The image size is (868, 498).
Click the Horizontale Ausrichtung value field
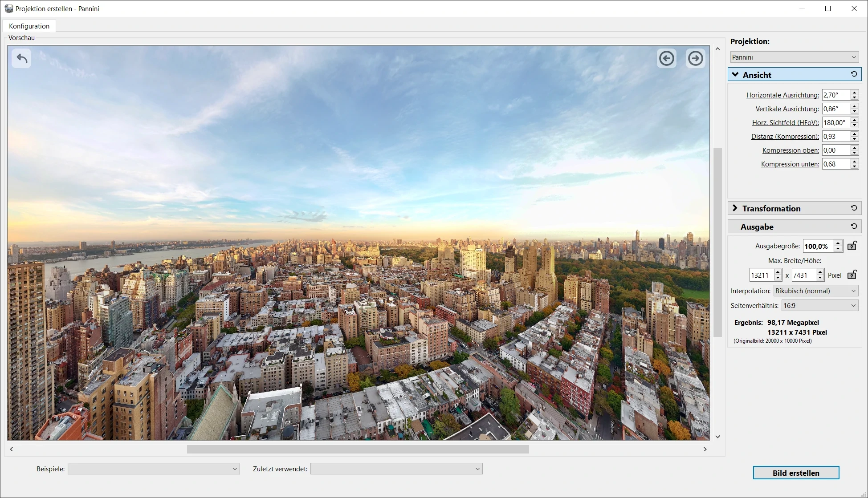click(x=836, y=95)
